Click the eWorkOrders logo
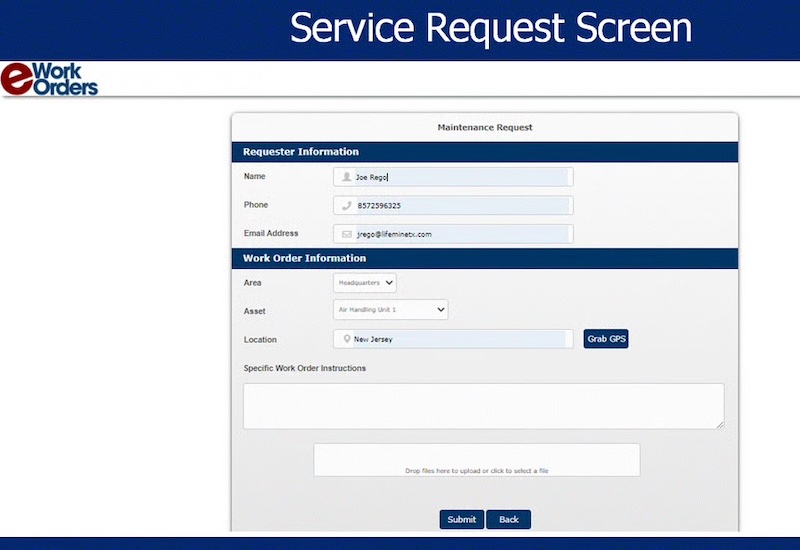The width and height of the screenshot is (800, 550). (x=49, y=79)
